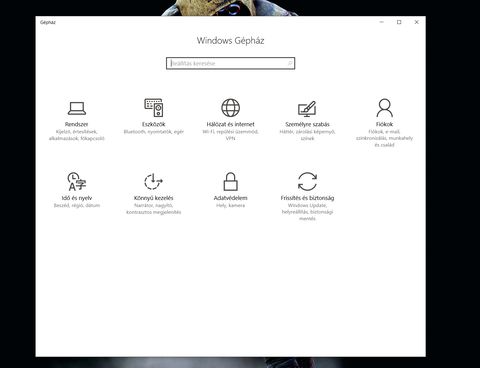
Task: Click the Adatvédelem label
Action: [x=230, y=198]
